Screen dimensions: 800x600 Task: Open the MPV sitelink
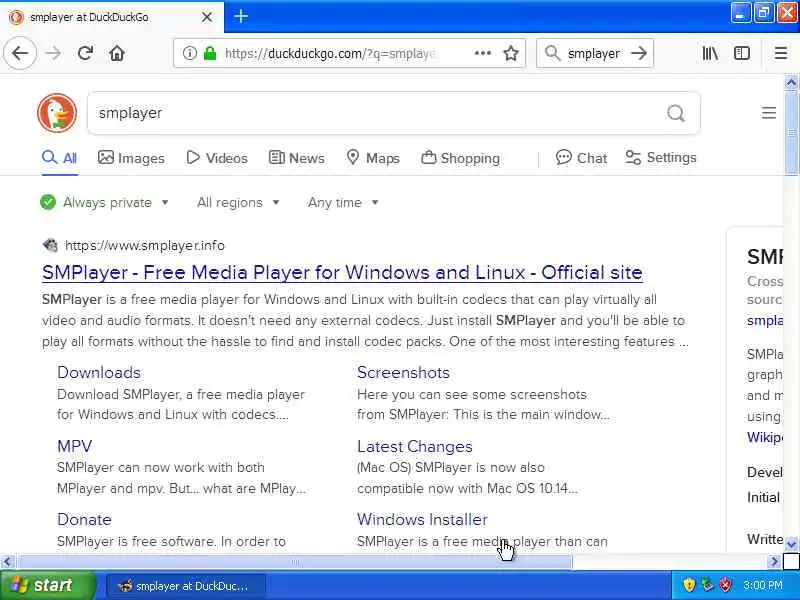coord(74,446)
